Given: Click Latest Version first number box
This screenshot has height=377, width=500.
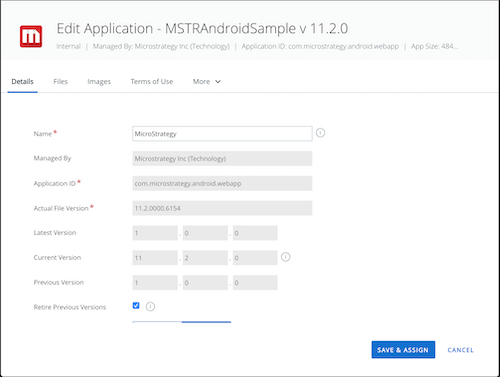Looking at the screenshot, I should [155, 233].
